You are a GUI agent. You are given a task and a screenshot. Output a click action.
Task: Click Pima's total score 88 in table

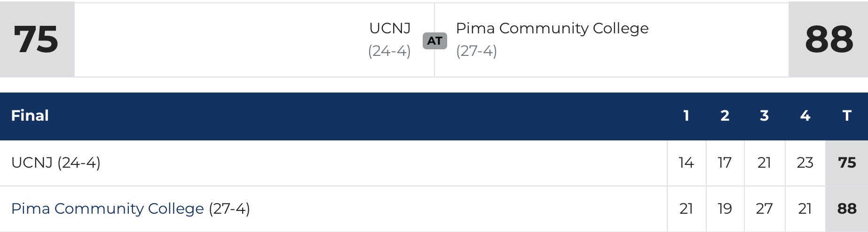coord(847,209)
